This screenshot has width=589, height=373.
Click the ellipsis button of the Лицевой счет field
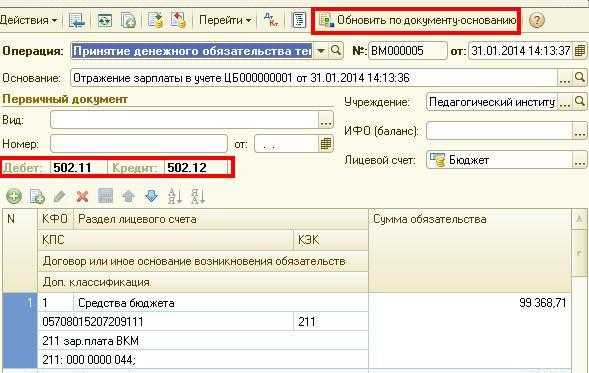click(x=580, y=160)
